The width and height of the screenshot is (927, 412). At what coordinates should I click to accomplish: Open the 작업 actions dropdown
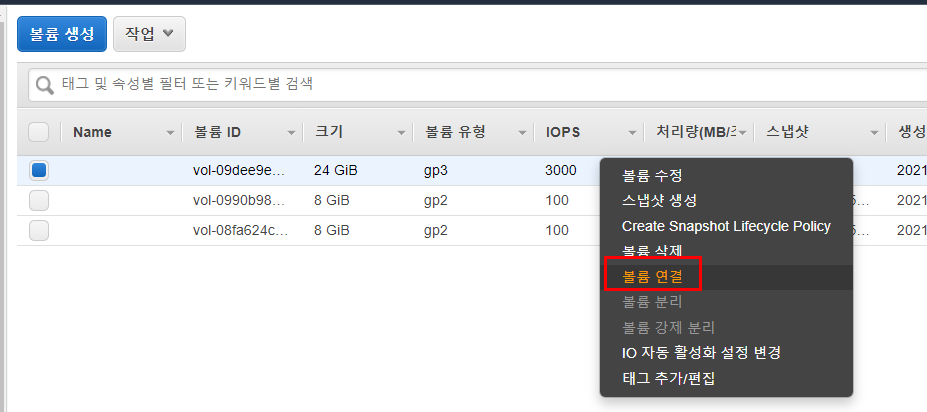[149, 34]
